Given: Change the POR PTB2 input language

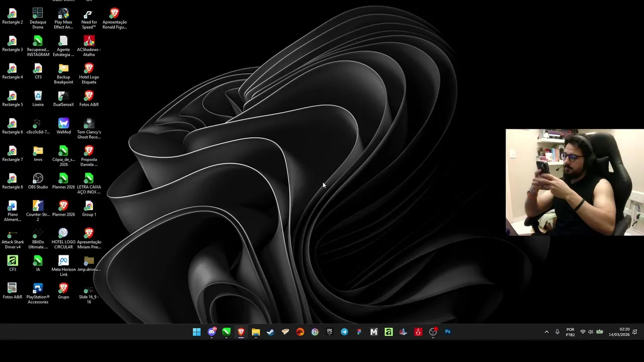Looking at the screenshot, I should point(570,332).
